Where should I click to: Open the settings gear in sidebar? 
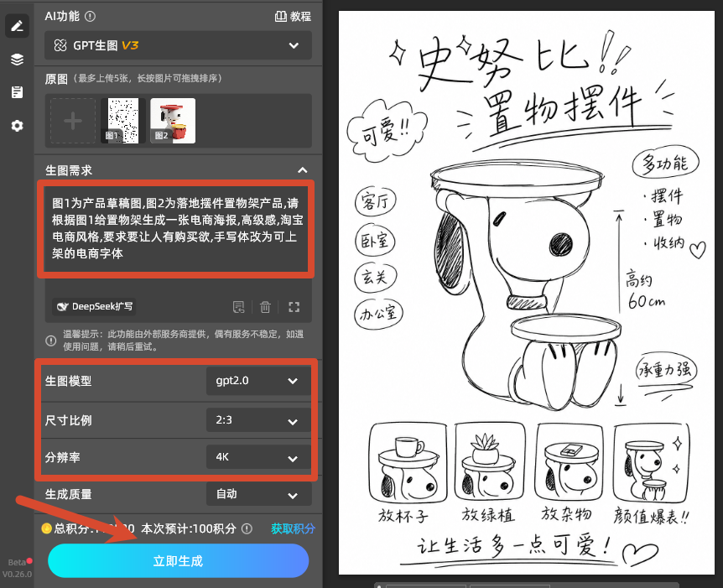click(17, 126)
